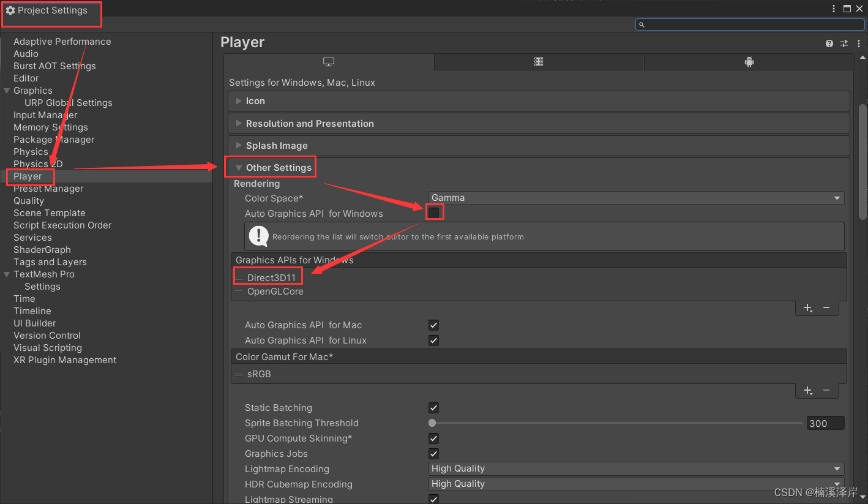Screen dimensions: 868x504
Task: Click the OpenGLCore reorder handle
Action: coord(239,292)
